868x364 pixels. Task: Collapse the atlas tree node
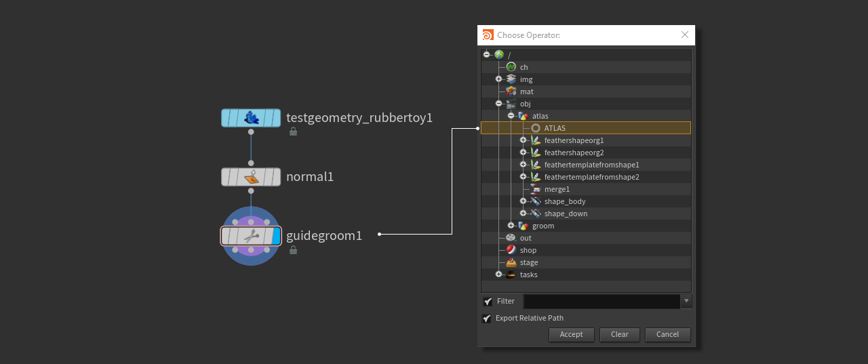click(511, 116)
